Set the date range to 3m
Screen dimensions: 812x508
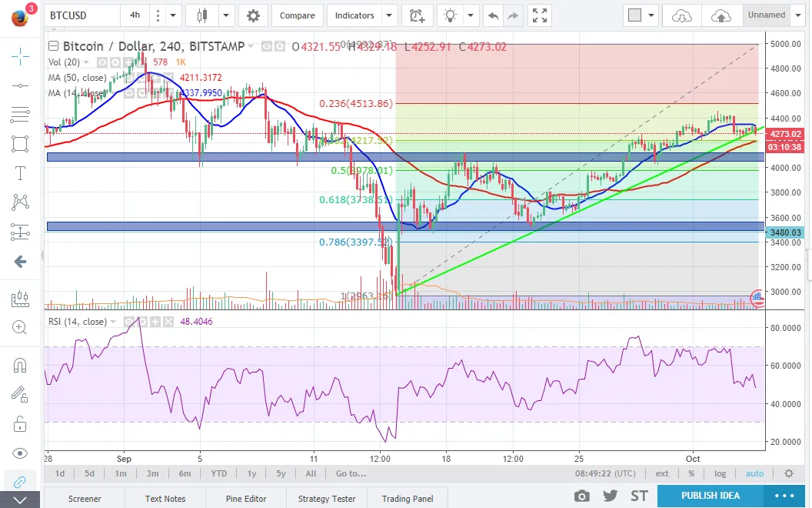pos(152,473)
